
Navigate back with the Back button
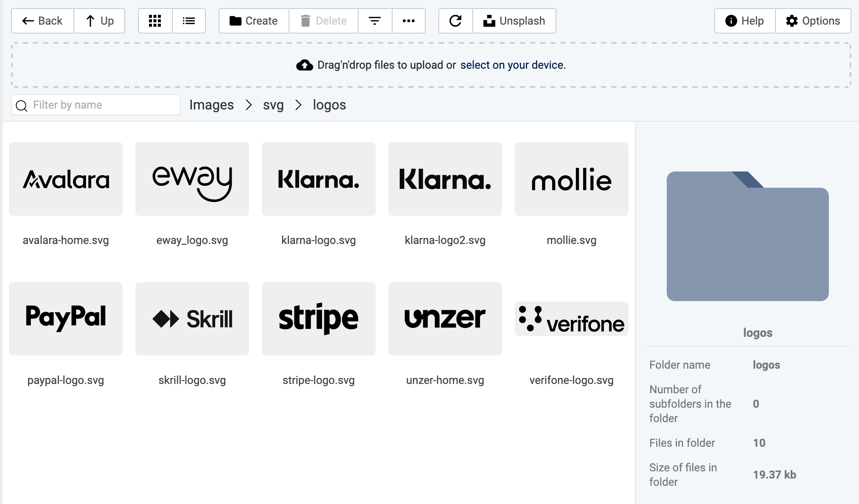tap(42, 20)
